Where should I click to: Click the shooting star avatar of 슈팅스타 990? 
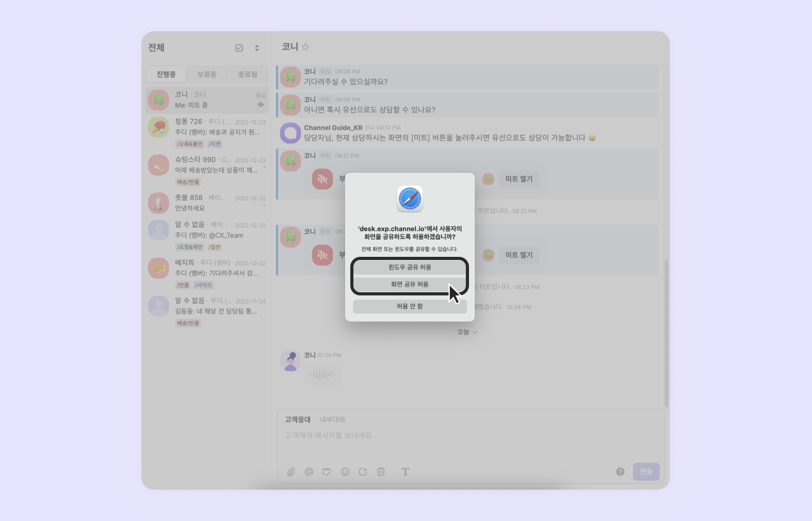point(159,165)
